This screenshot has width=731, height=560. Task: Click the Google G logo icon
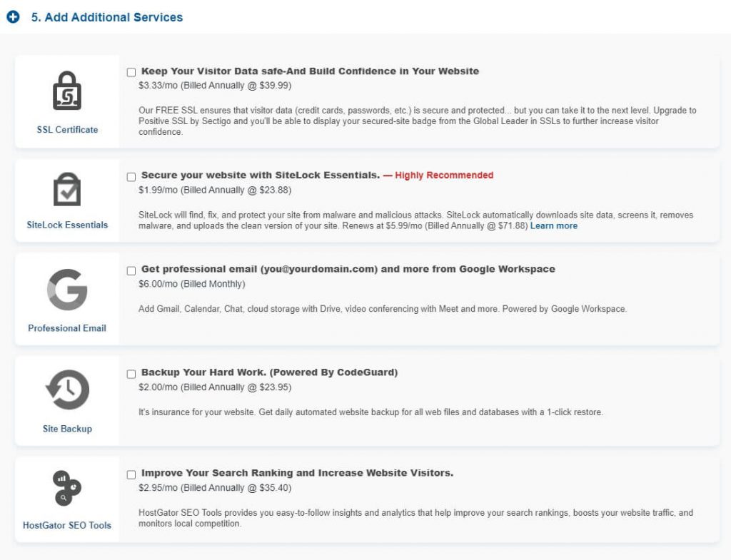[x=67, y=290]
